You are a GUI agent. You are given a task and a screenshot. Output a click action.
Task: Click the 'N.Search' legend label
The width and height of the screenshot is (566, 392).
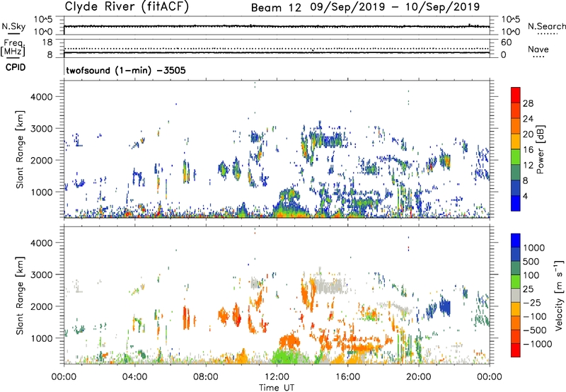pos(546,26)
